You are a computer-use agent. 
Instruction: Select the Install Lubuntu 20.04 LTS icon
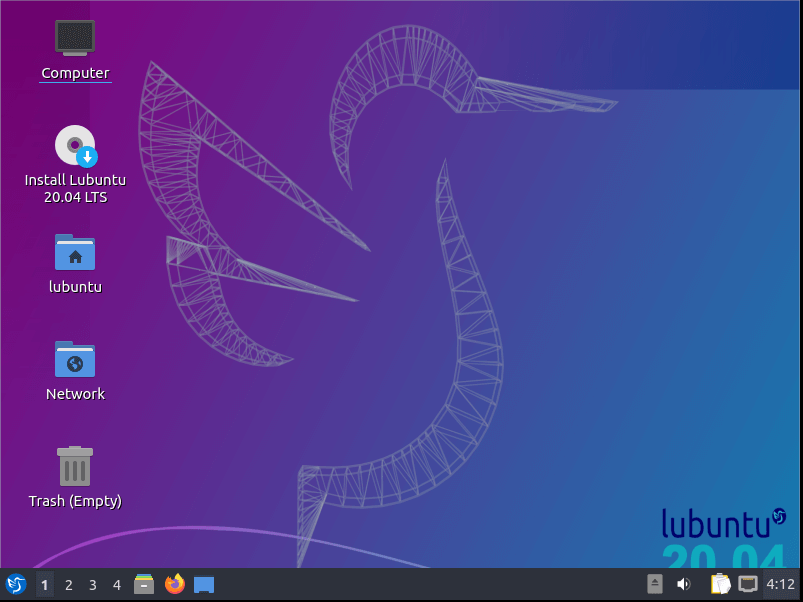[x=75, y=146]
